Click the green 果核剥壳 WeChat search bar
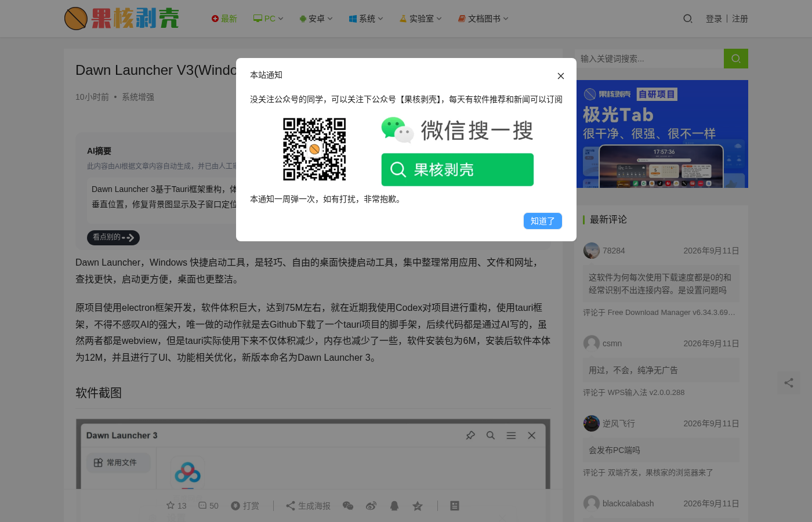This screenshot has height=522, width=812. (458, 169)
